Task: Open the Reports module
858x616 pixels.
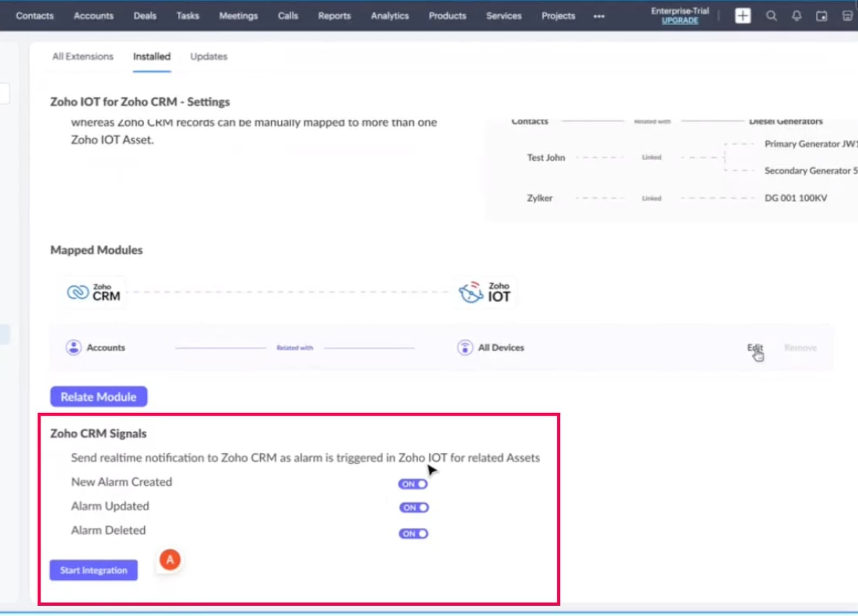Action: point(334,16)
